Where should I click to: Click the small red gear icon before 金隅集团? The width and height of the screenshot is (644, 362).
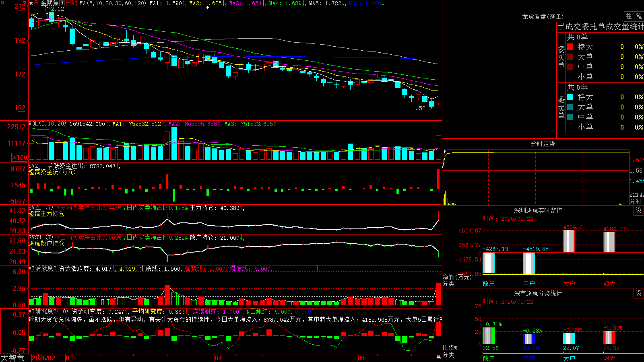[36, 3]
